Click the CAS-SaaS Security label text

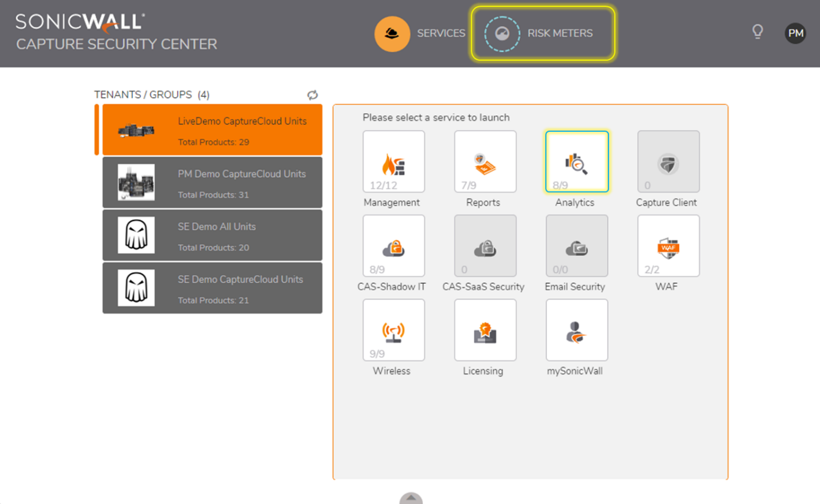coord(483,287)
